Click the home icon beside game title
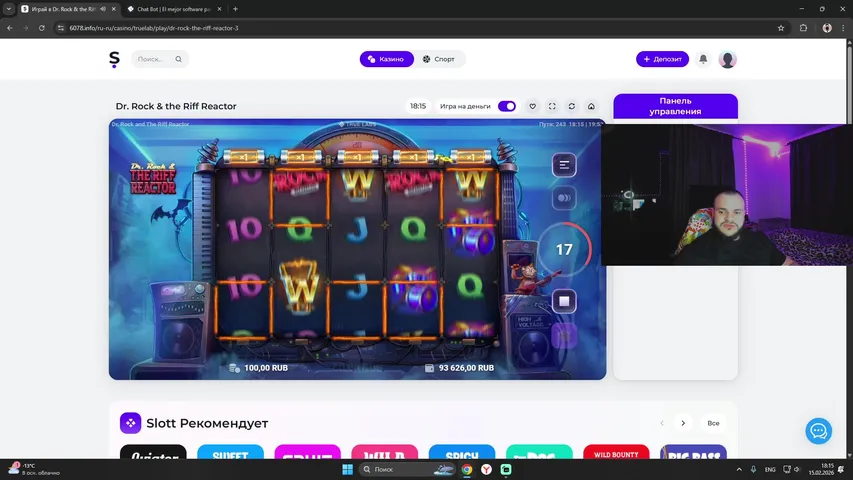This screenshot has width=853, height=480. (x=591, y=106)
